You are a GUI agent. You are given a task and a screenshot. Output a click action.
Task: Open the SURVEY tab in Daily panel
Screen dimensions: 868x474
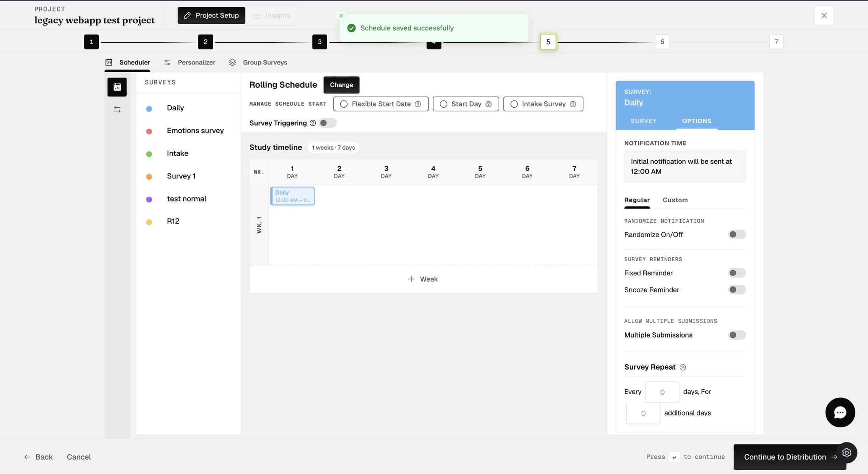643,121
